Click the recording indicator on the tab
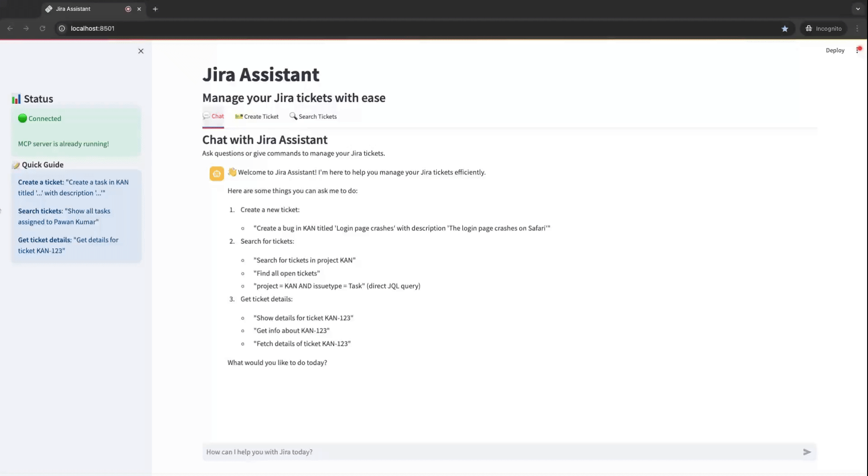The image size is (868, 476). (127, 9)
